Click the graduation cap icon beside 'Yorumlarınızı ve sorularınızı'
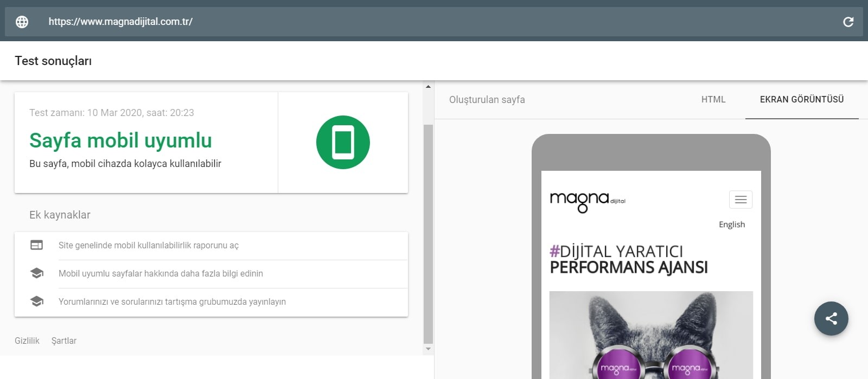The height and width of the screenshot is (379, 868). (x=36, y=301)
